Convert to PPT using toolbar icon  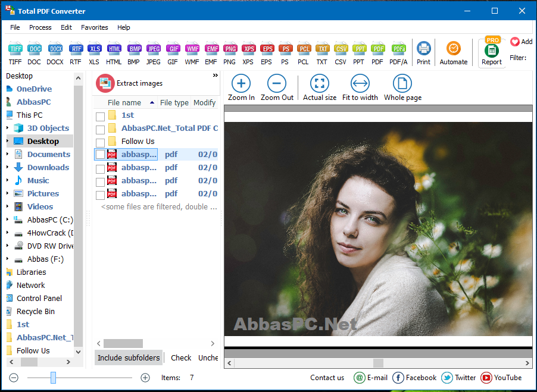[359, 54]
